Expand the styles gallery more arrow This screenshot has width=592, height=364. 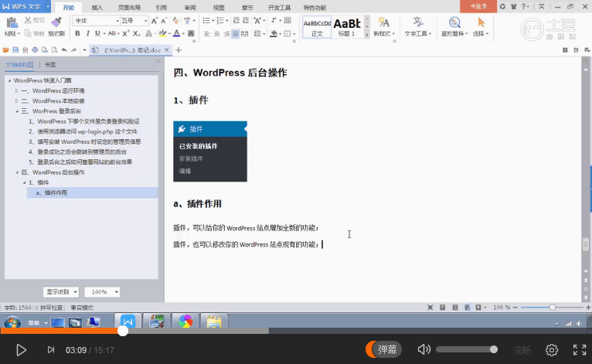coord(366,34)
